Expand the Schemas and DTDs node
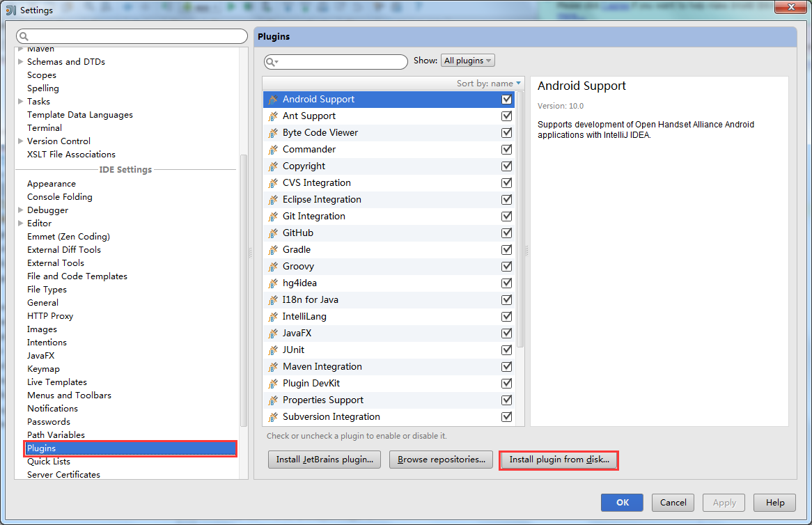Image resolution: width=812 pixels, height=525 pixels. [x=21, y=61]
